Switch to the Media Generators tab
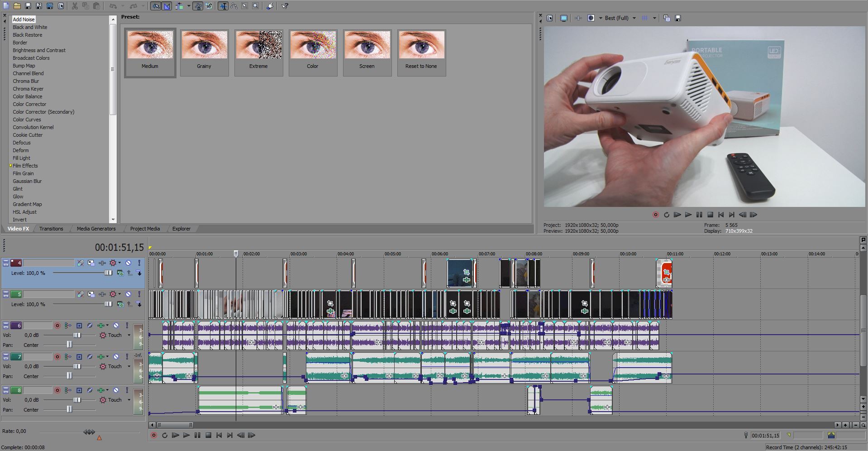This screenshot has width=868, height=451. pos(96,229)
